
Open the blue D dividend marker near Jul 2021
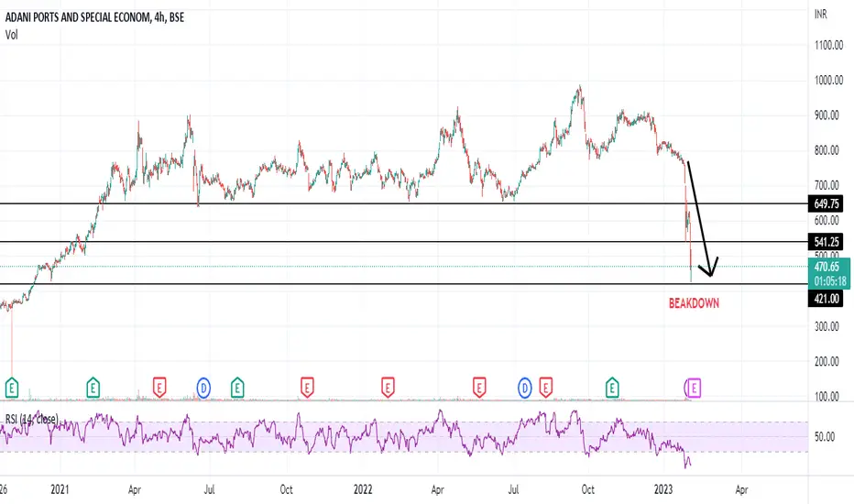click(203, 388)
